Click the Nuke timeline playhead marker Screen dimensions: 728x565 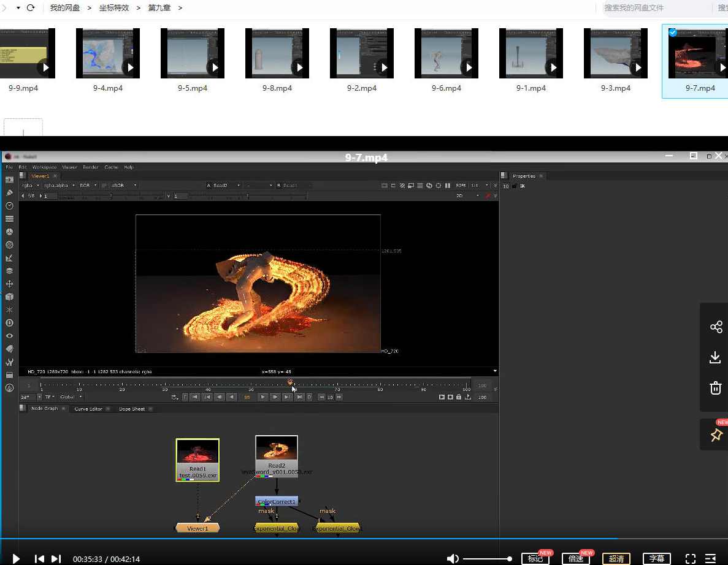(x=290, y=382)
